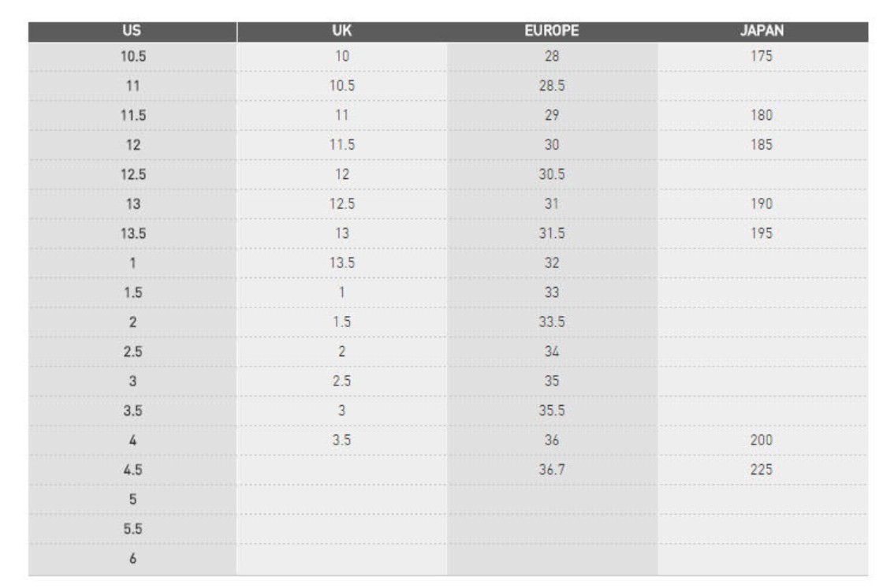Click Europe size 35.5 value
Screen dimensions: 883x588
[x=552, y=411]
